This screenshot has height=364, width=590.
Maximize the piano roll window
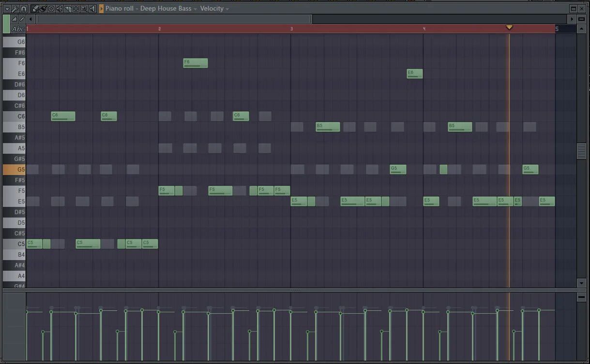click(x=573, y=9)
